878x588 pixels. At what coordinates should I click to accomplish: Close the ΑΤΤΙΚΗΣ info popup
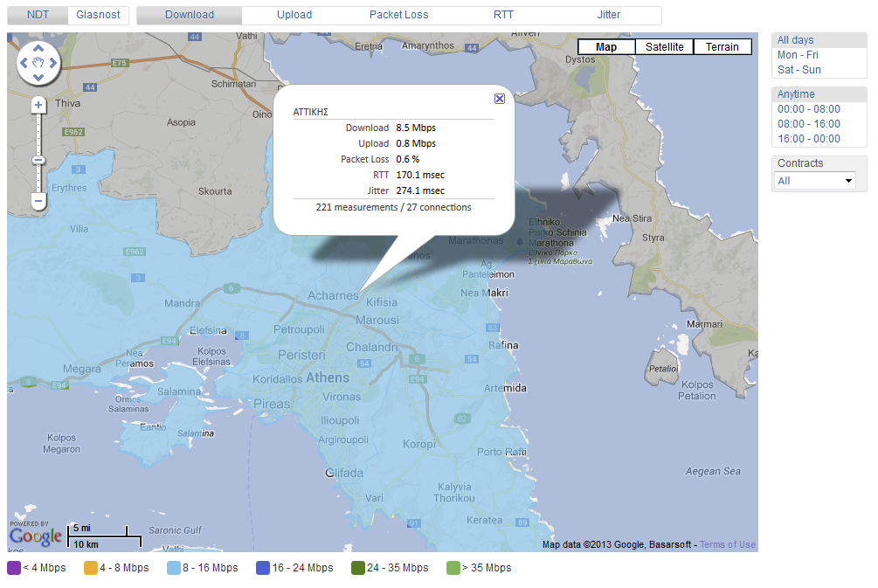point(500,99)
